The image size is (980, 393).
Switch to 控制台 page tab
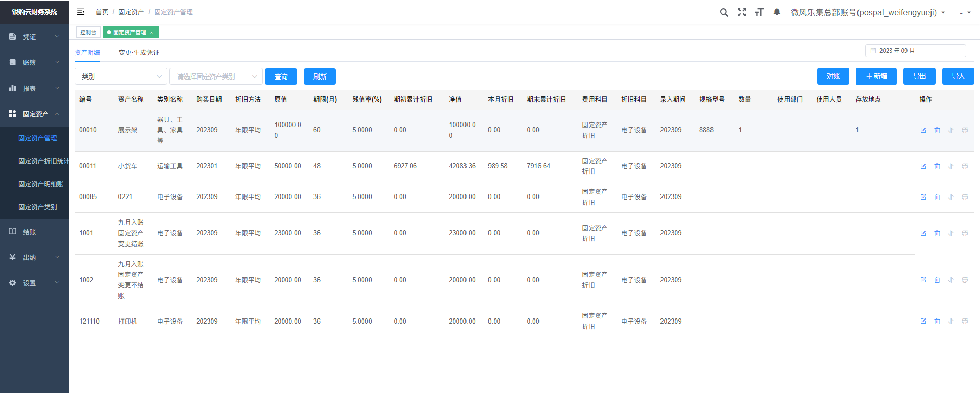pyautogui.click(x=88, y=32)
